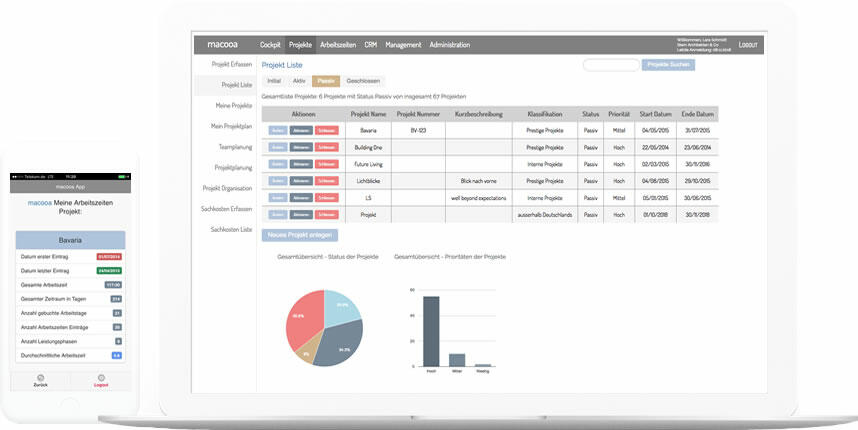Open the Projekte menu in navbar
Screen dimensions: 858x430
(x=300, y=45)
